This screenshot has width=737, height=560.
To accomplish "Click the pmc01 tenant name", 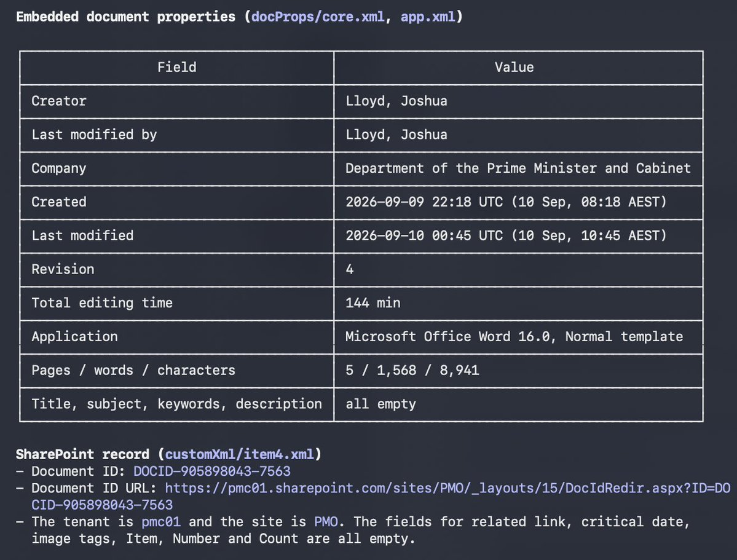I will pyautogui.click(x=161, y=522).
